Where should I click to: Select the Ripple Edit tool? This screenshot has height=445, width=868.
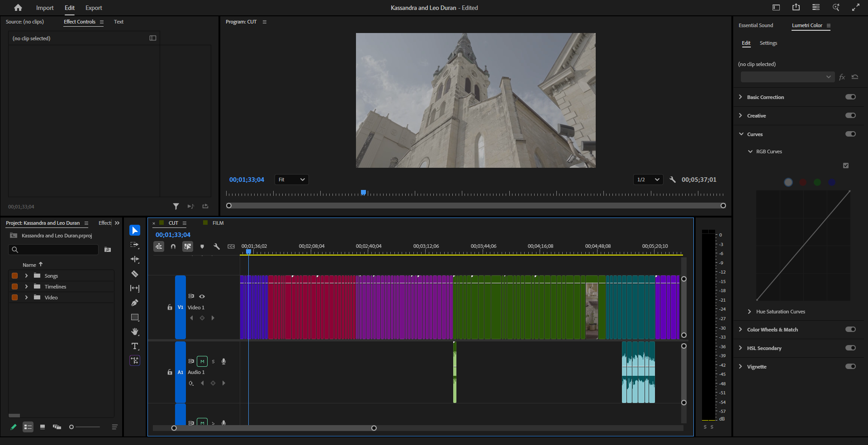tap(135, 260)
